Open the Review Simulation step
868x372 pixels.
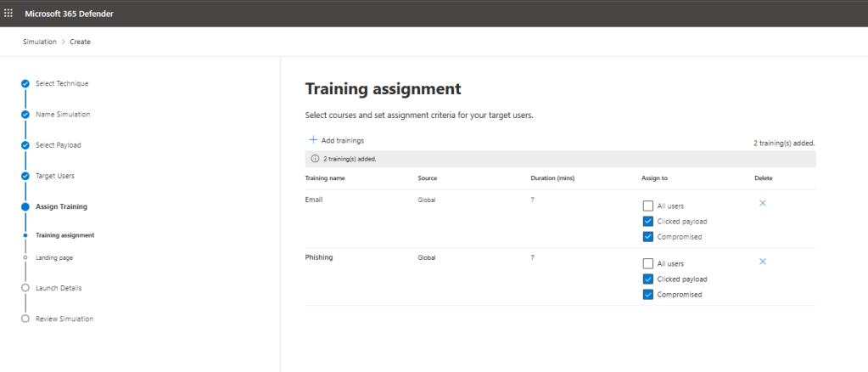(x=64, y=318)
